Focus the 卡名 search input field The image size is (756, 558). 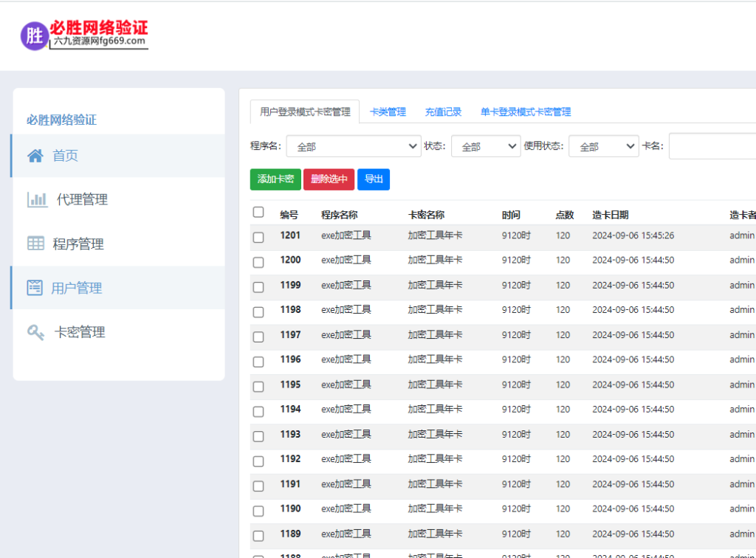click(712, 147)
